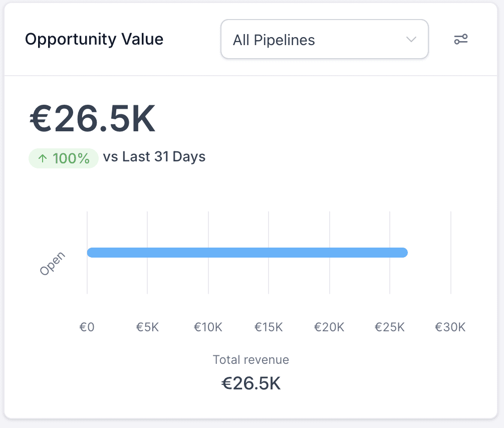Click the €20K axis label
Image resolution: width=504 pixels, height=428 pixels.
[329, 327]
